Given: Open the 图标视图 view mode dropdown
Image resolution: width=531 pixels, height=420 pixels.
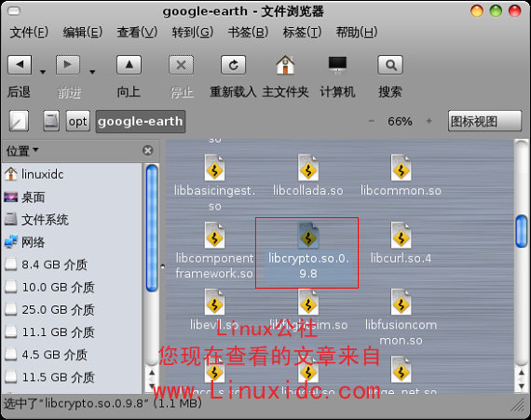Looking at the screenshot, I should tap(484, 121).
